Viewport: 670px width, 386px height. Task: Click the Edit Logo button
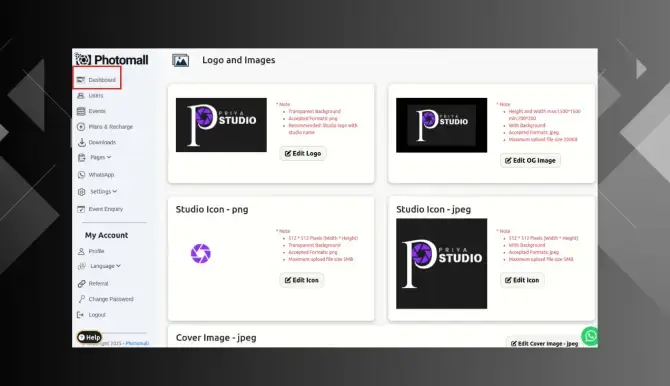[303, 153]
